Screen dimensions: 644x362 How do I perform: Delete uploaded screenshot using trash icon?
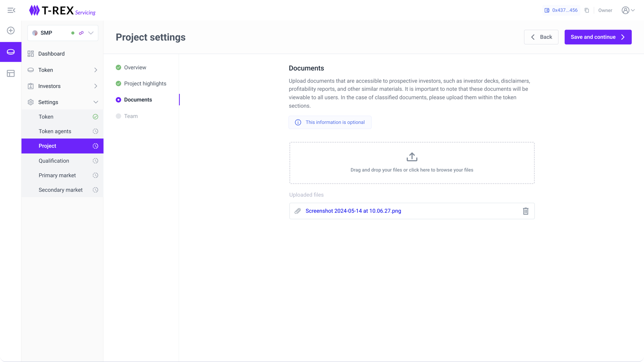tap(526, 211)
